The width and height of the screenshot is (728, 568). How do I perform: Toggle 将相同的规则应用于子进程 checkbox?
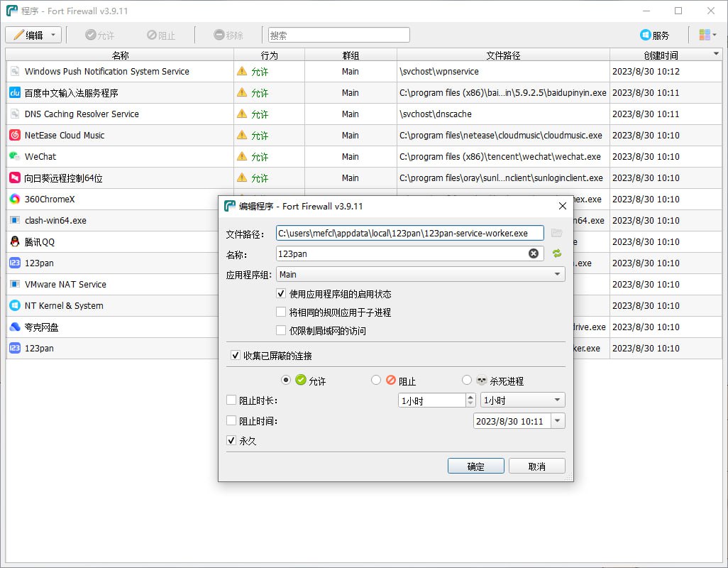point(281,312)
